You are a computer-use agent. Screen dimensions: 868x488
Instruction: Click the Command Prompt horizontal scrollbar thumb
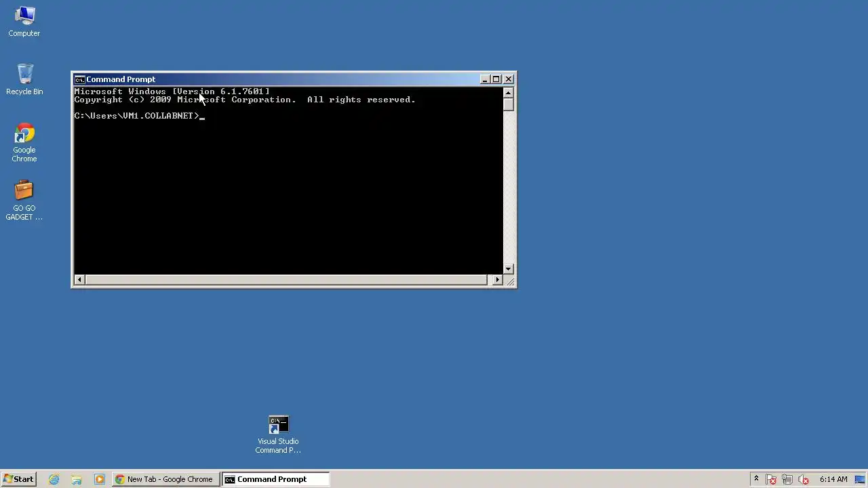pos(286,280)
